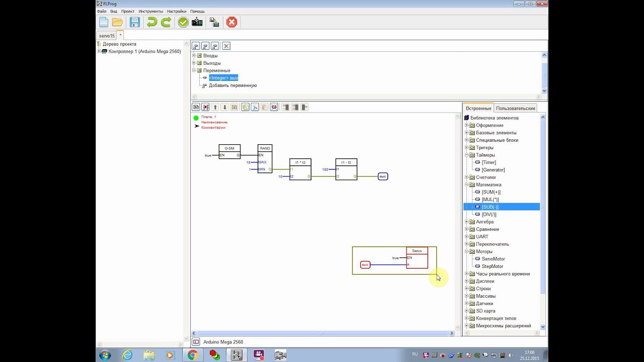644x362 pixels.
Task: Open the Windows Start menu
Action: [105, 355]
